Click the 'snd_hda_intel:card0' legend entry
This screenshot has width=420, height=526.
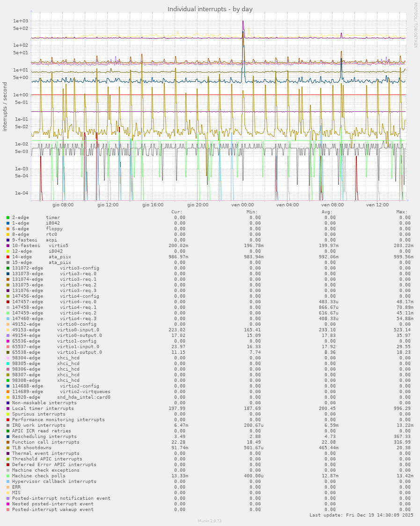83,397
